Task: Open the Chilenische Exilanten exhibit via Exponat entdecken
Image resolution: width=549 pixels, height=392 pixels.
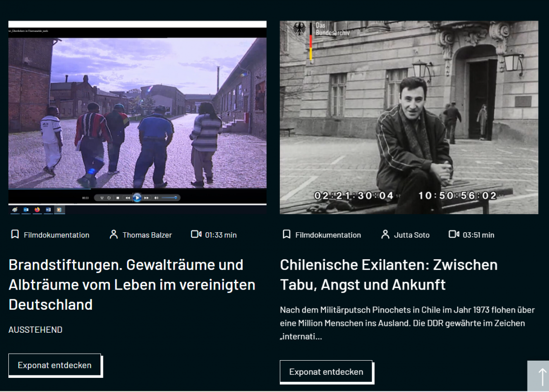Action: pos(326,372)
